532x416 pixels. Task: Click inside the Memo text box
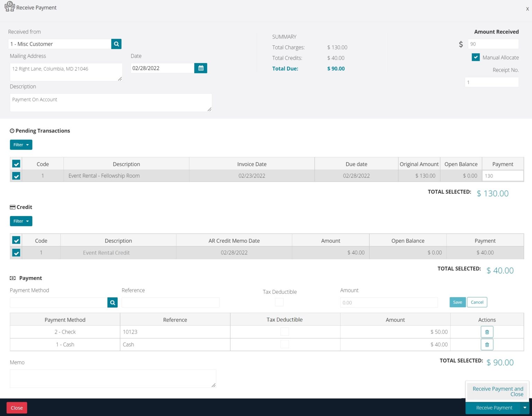tap(113, 378)
